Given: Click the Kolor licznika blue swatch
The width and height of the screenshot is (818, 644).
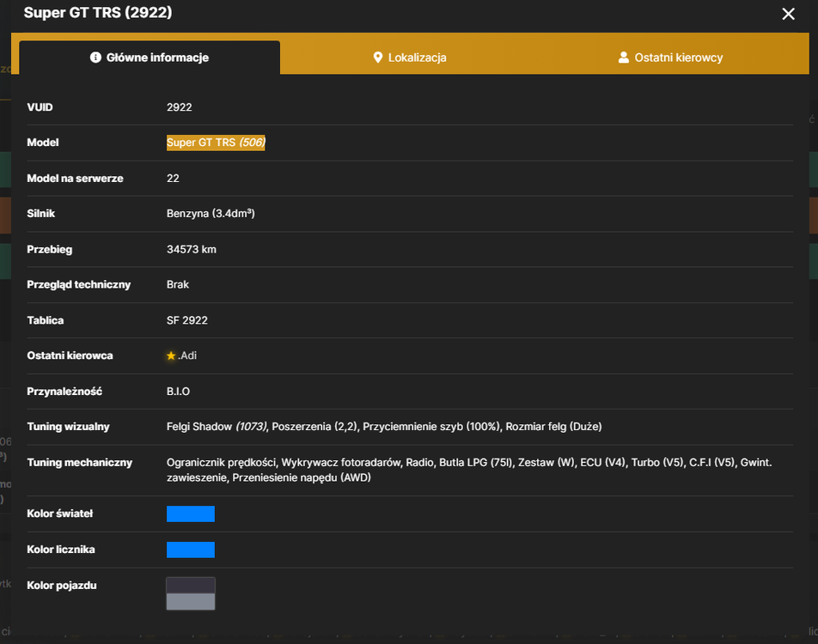Looking at the screenshot, I should (x=191, y=550).
